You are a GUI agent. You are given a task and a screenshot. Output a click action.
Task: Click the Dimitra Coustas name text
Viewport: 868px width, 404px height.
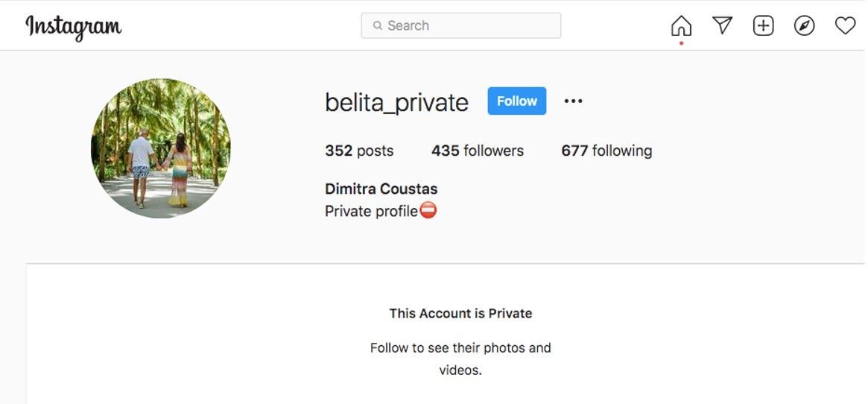click(x=381, y=189)
